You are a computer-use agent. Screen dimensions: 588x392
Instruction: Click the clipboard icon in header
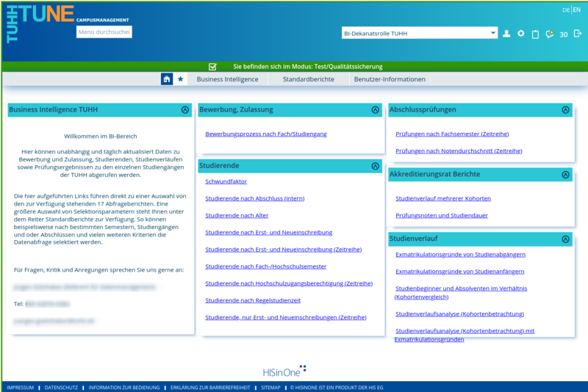click(x=535, y=34)
